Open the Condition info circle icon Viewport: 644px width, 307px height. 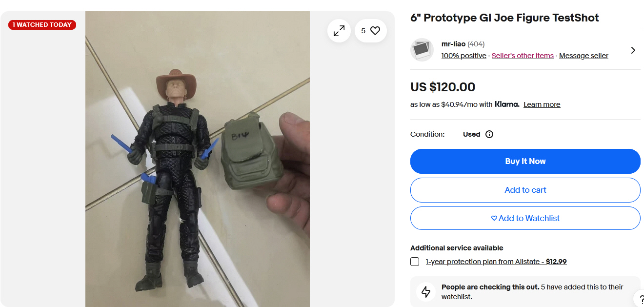489,134
